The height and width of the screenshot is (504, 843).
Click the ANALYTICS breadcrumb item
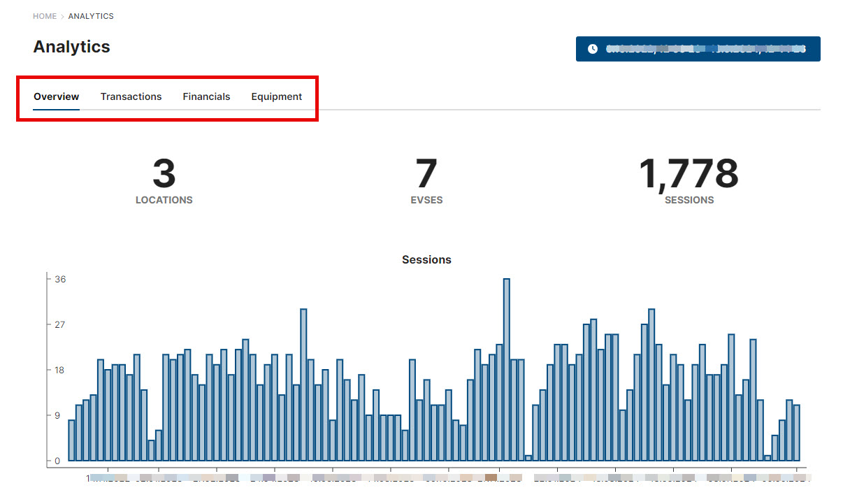tap(91, 16)
